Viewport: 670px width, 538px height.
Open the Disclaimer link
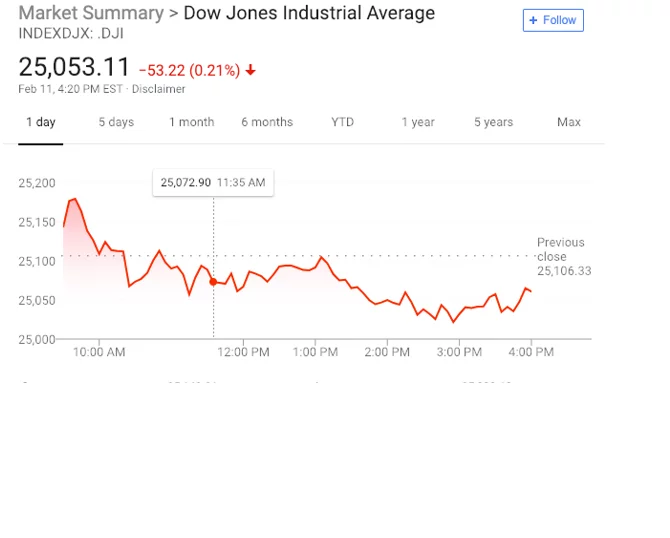point(158,89)
